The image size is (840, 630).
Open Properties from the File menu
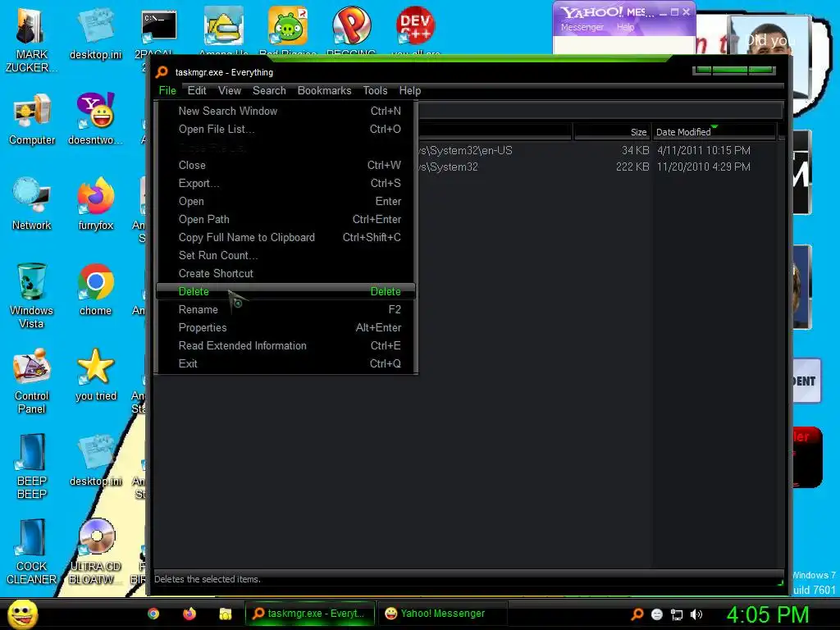pyautogui.click(x=286, y=327)
